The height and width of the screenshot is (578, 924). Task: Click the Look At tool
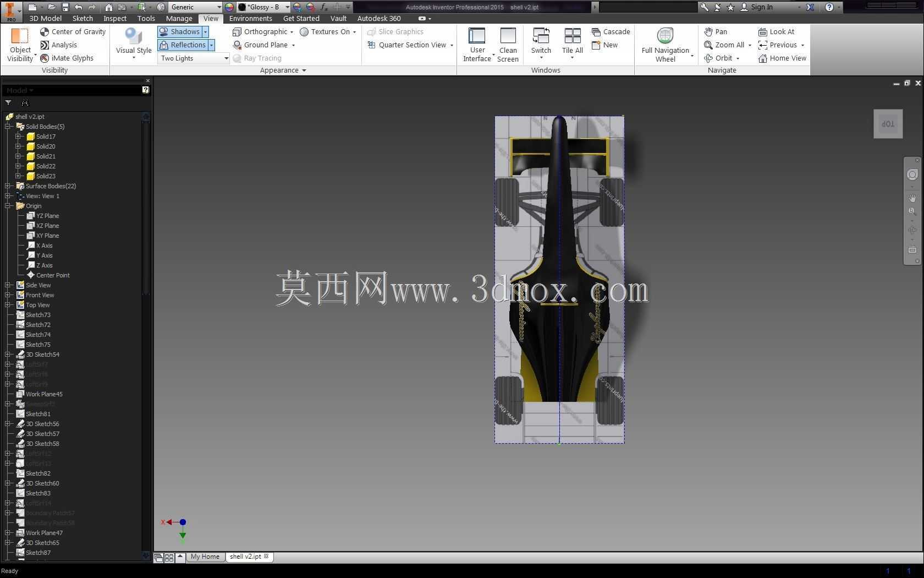point(776,32)
